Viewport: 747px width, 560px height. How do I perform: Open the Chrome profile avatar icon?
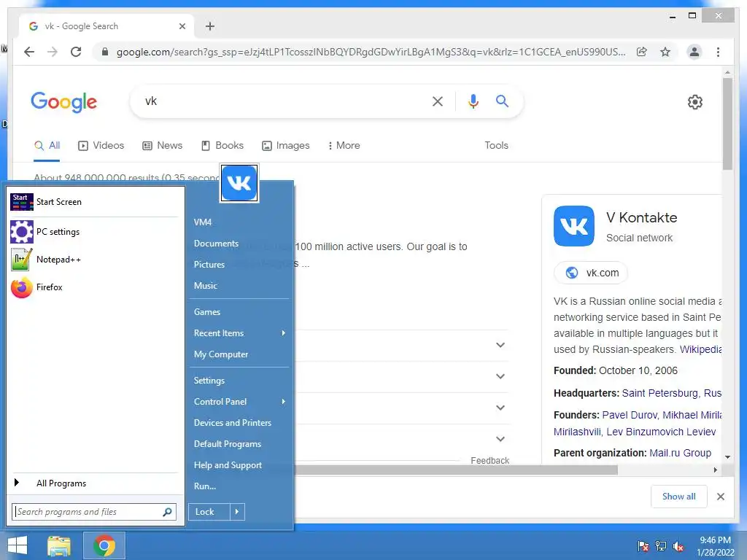(694, 52)
